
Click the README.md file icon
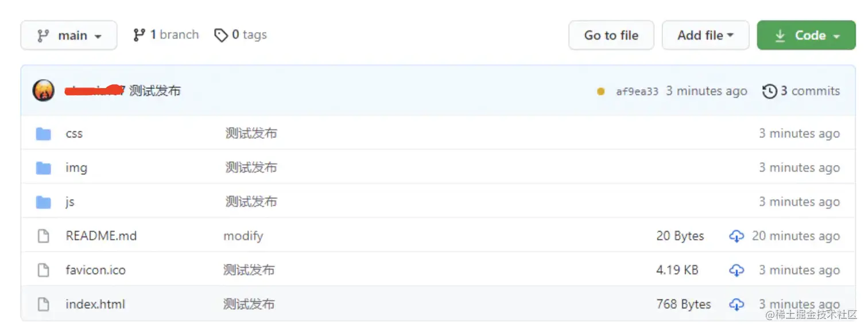(x=44, y=236)
